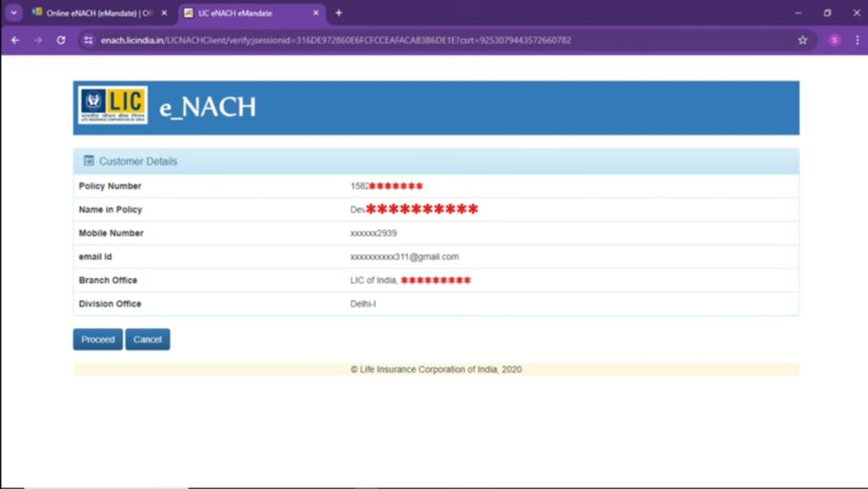Screen dimensions: 868x489
Task: Click the Life Insurance Corporation copyright text
Action: point(436,369)
